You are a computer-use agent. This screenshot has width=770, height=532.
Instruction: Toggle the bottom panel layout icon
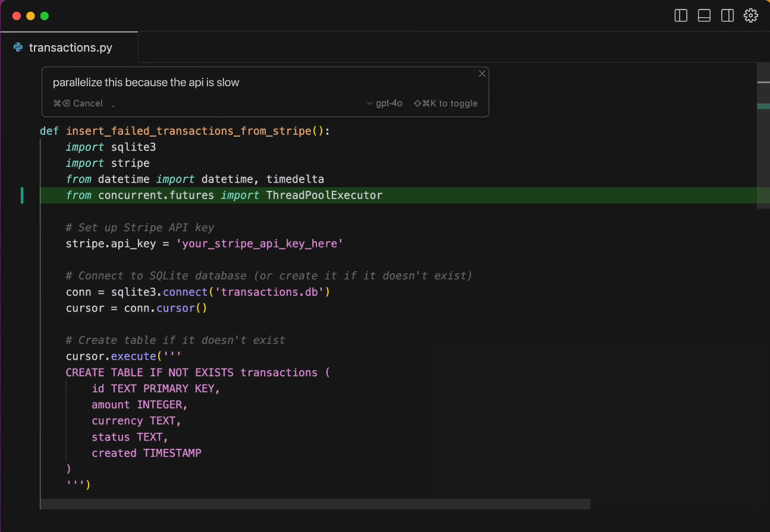pyautogui.click(x=704, y=15)
